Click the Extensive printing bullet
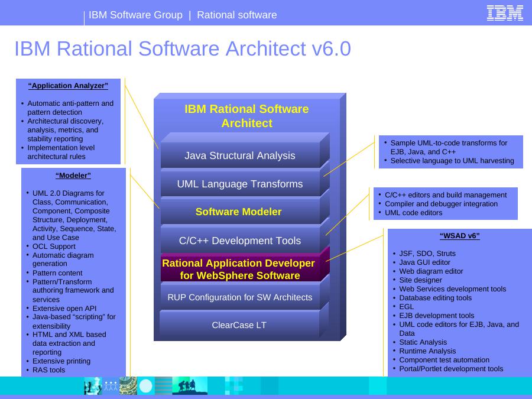The width and height of the screenshot is (532, 399). [x=61, y=361]
